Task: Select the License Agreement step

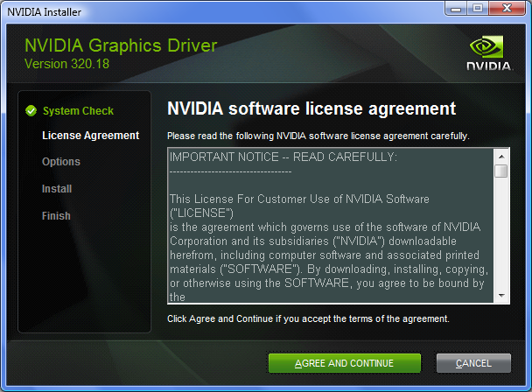Action: tap(91, 136)
